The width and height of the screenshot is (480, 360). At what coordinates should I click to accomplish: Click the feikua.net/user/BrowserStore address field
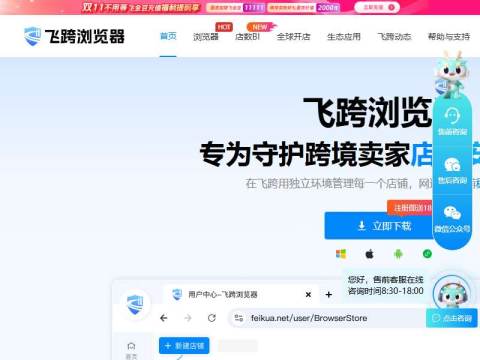(x=328, y=318)
